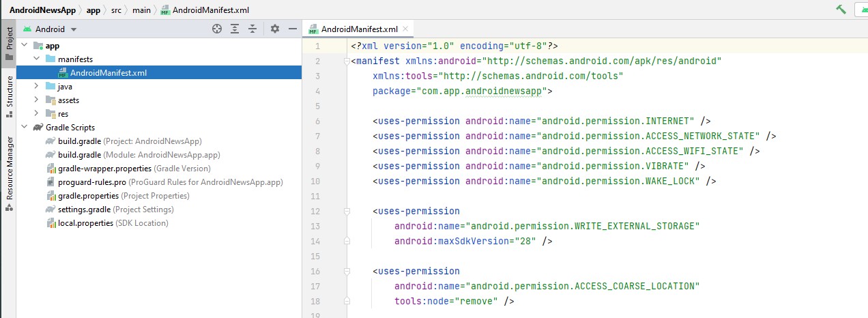Click android.permission.VIBRATE text
The height and width of the screenshot is (318, 868).
[612, 166]
